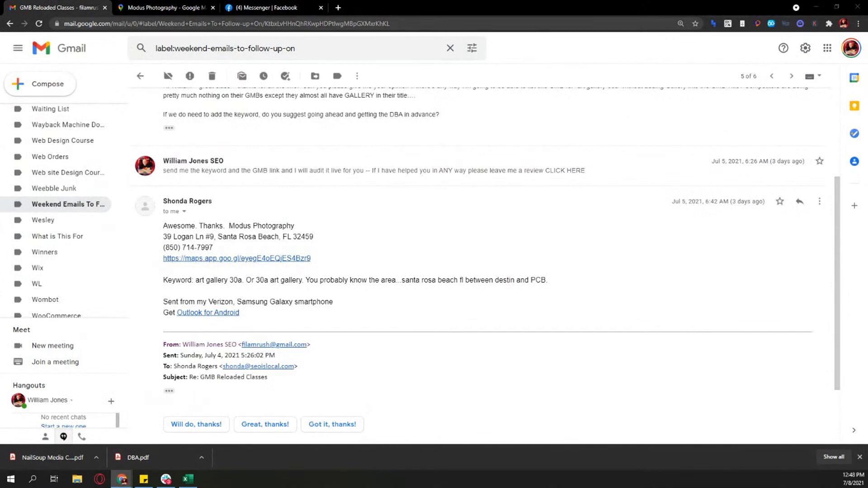Report this conversation as spam

190,76
